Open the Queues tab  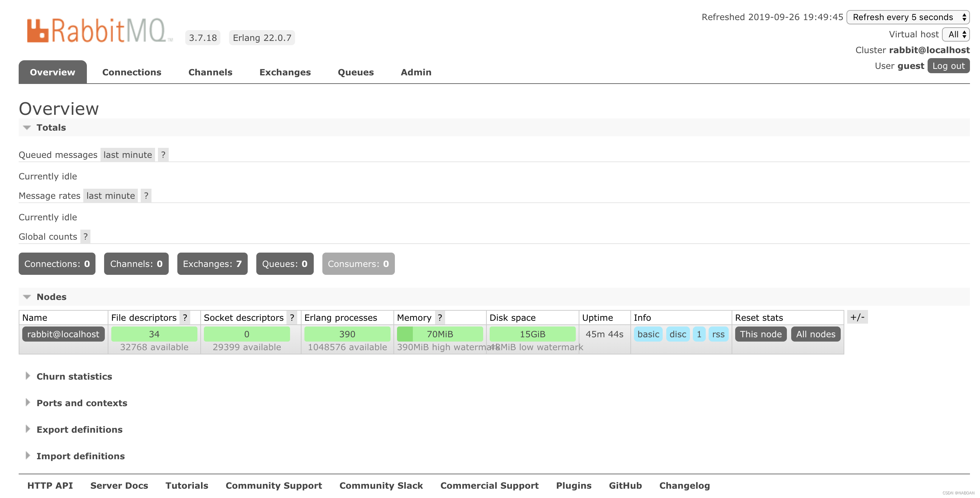click(x=355, y=72)
